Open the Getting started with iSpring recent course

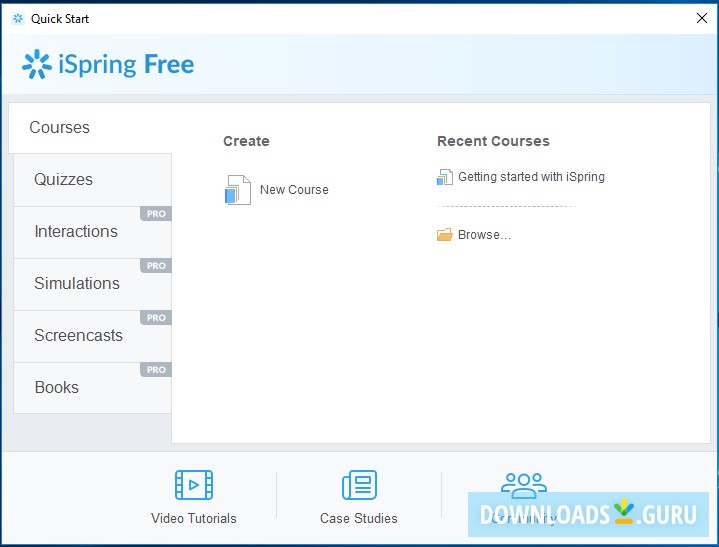[x=531, y=177]
